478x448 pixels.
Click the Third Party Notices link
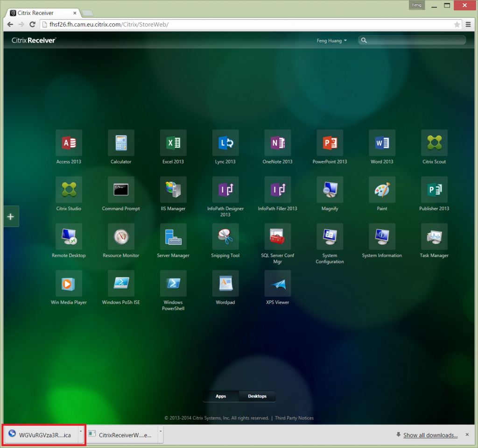coord(294,418)
